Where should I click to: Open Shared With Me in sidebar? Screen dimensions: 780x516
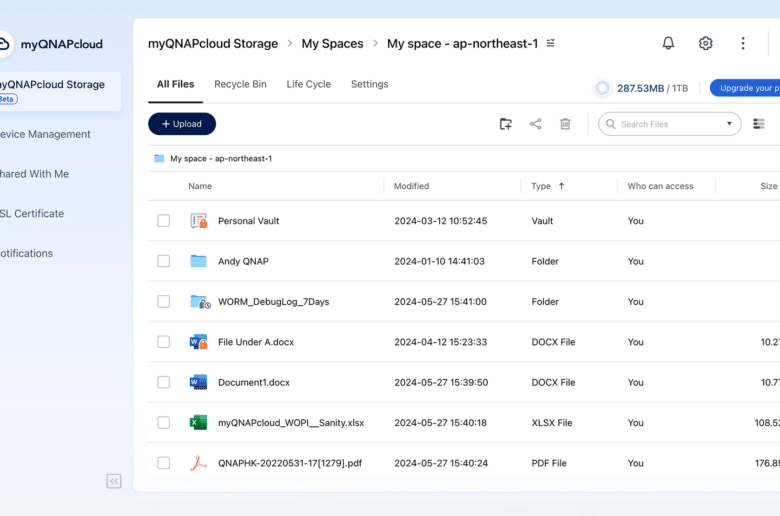pyautogui.click(x=34, y=174)
